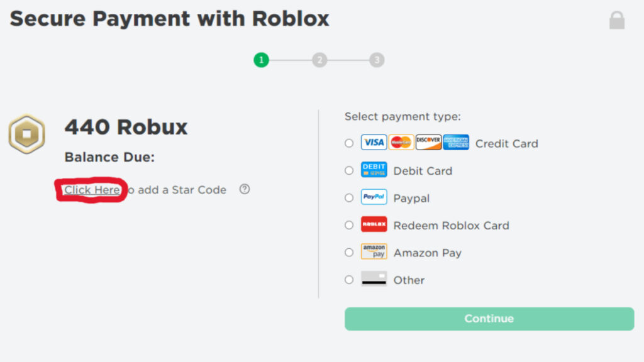
Task: Click the golden Robux coin icon
Action: [x=26, y=134]
